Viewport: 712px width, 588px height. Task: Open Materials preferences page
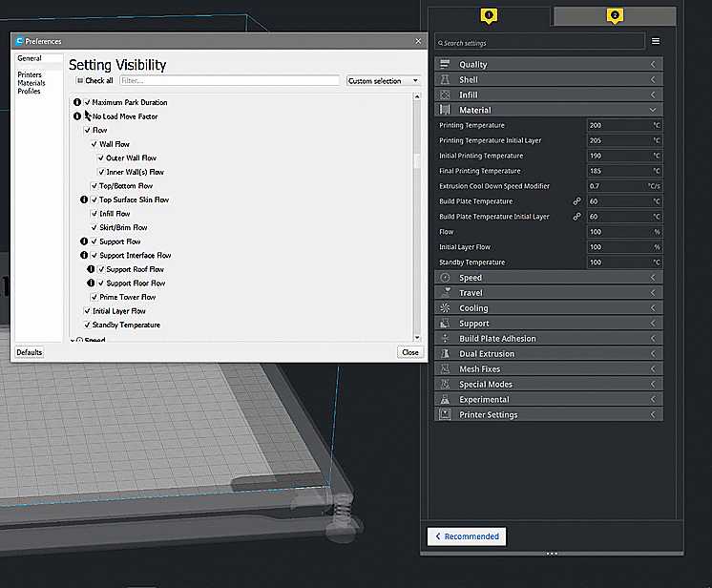point(31,83)
